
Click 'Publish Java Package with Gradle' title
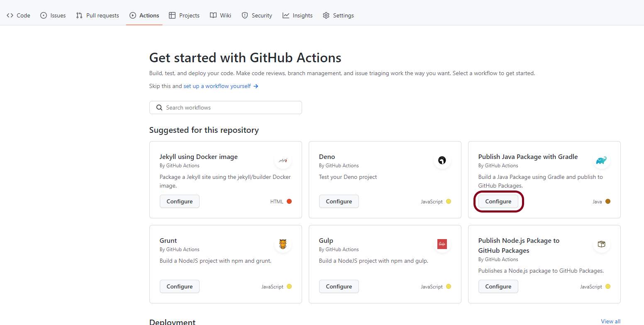[528, 156]
